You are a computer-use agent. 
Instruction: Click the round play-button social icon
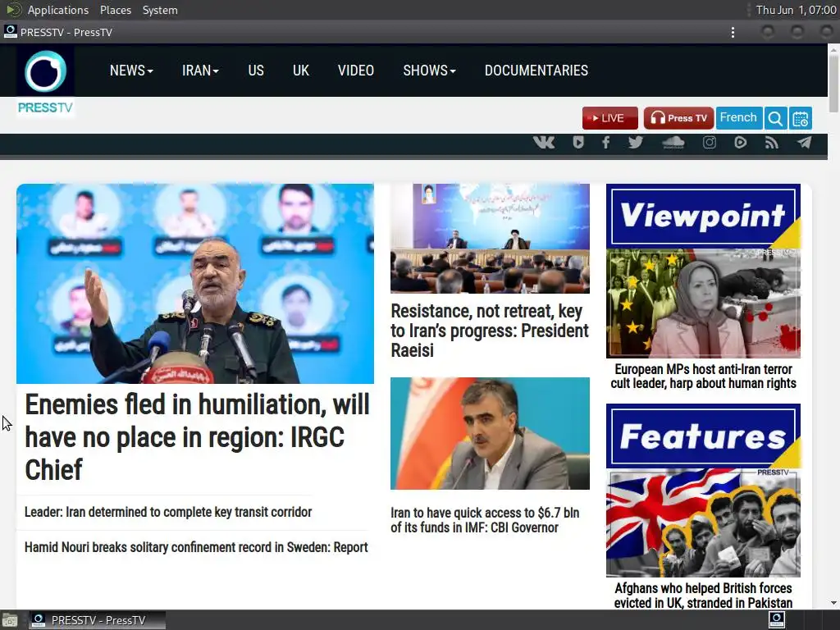point(741,142)
